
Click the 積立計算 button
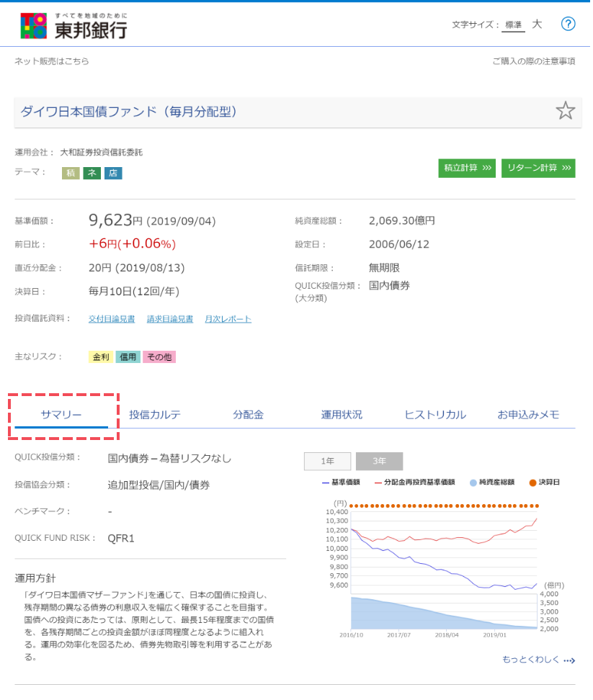[467, 168]
